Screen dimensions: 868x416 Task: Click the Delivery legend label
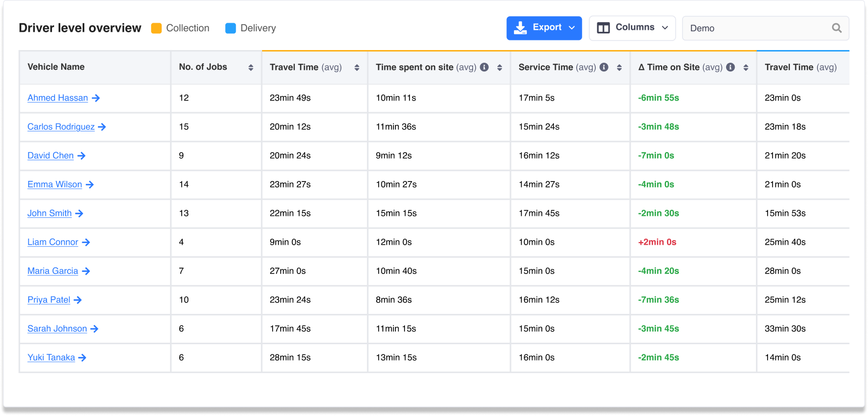point(258,28)
